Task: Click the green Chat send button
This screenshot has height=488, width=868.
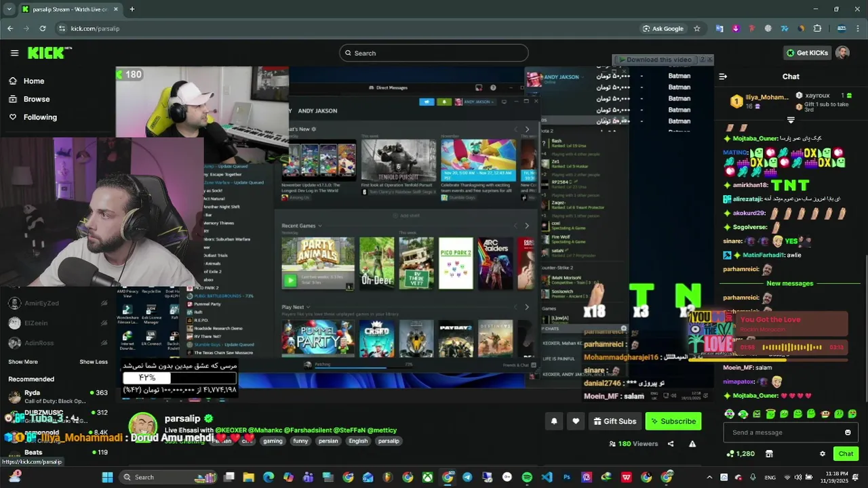Action: tap(846, 453)
